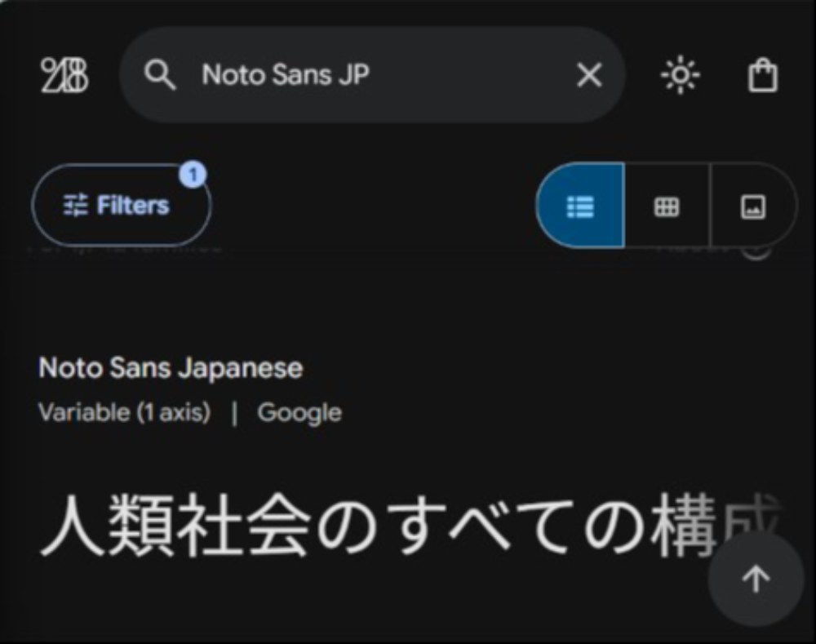This screenshot has height=644, width=816.
Task: Click the partially hidden circle icon under views
Action: tap(756, 253)
